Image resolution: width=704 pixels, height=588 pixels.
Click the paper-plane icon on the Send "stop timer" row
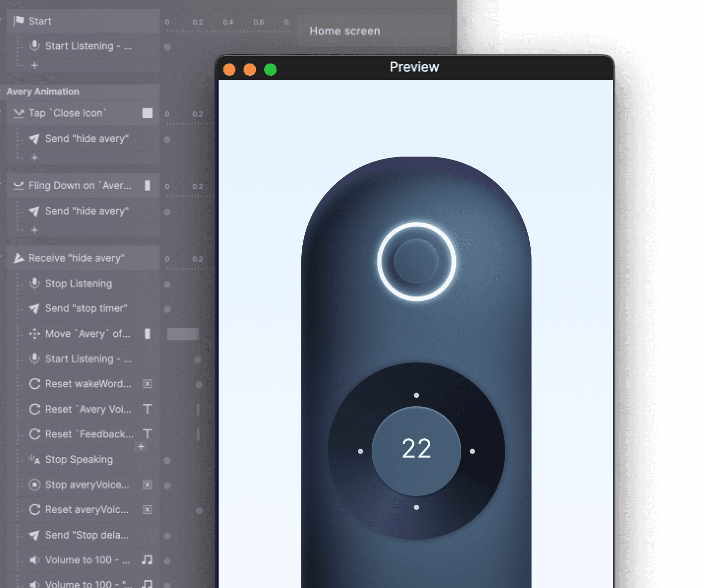point(34,309)
